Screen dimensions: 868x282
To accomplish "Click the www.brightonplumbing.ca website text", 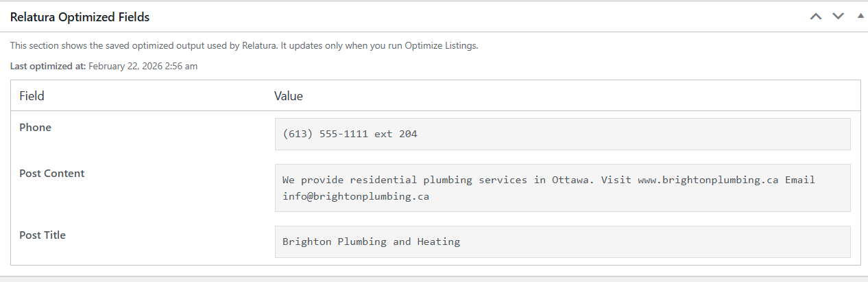I will pyautogui.click(x=708, y=180).
